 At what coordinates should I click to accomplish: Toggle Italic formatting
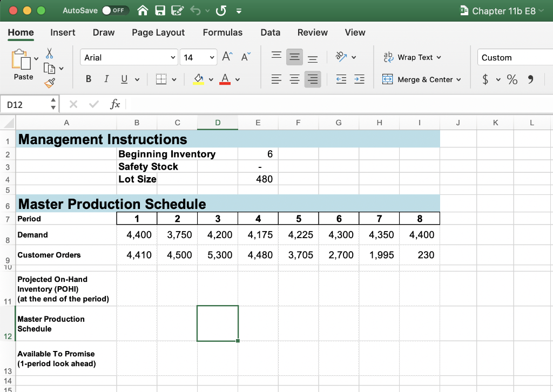coord(106,79)
